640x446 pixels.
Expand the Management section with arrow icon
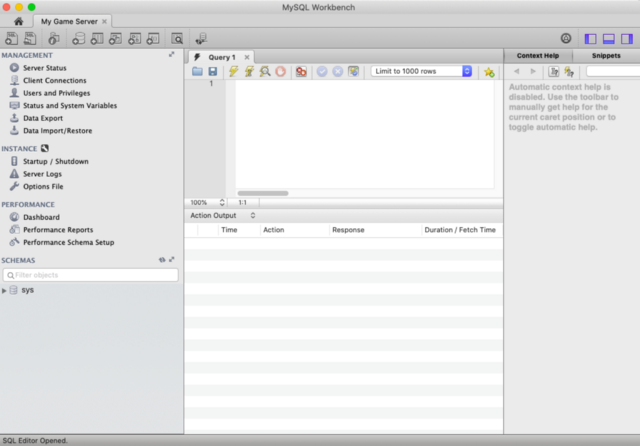coord(172,54)
